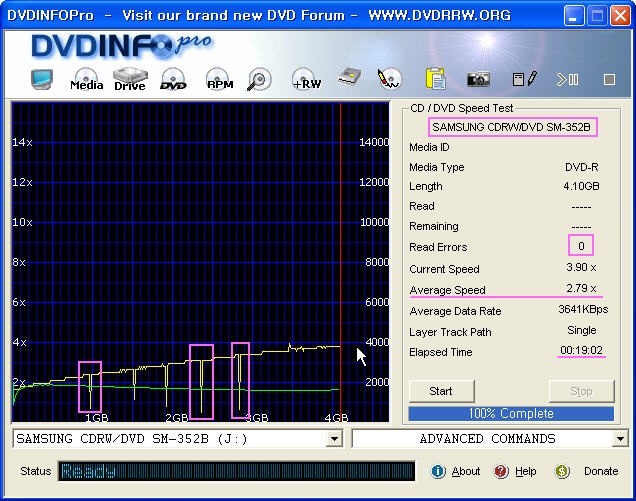Click the computer monitor icon in toolbar

[42, 79]
